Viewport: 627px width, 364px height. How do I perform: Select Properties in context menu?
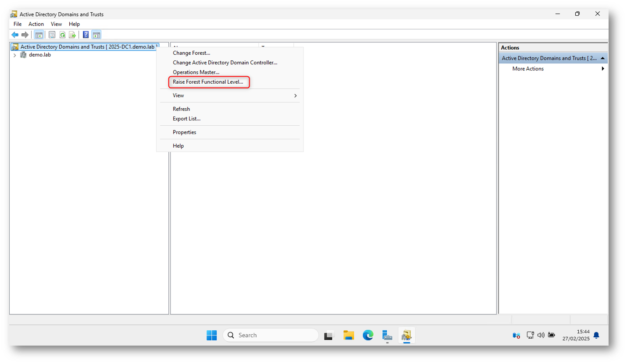click(x=230, y=132)
